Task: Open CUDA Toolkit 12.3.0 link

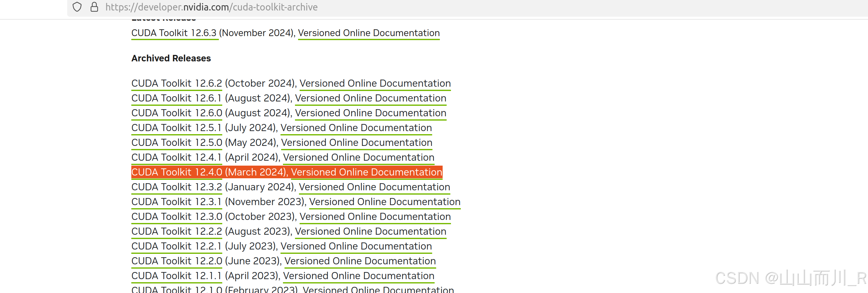Action: point(177,217)
